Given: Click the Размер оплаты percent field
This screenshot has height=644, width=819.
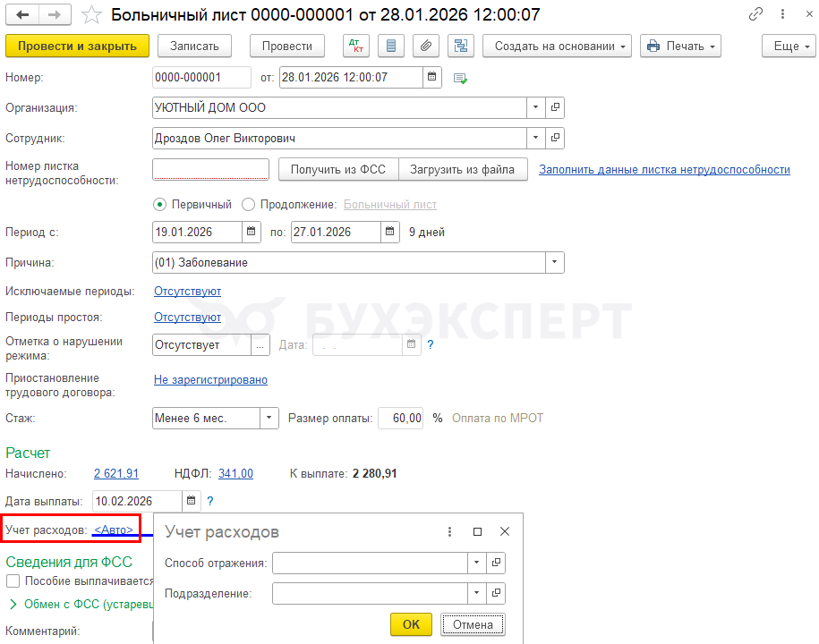Looking at the screenshot, I should tap(401, 418).
